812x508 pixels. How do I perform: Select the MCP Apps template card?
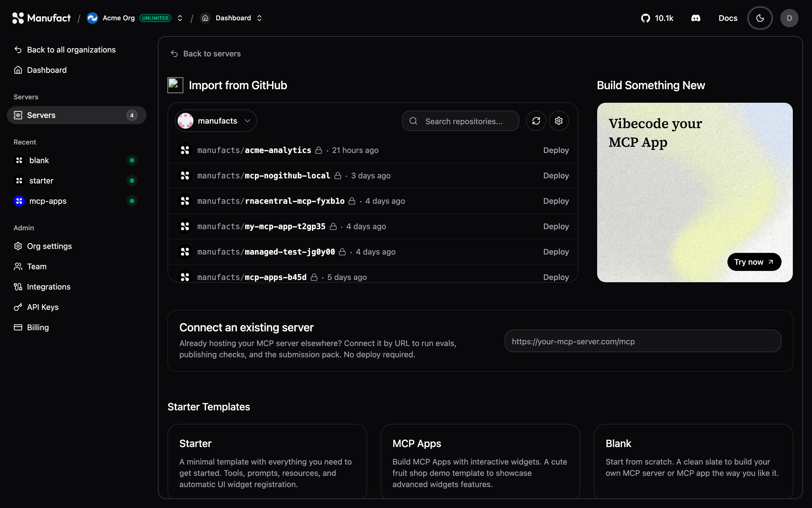(x=480, y=461)
